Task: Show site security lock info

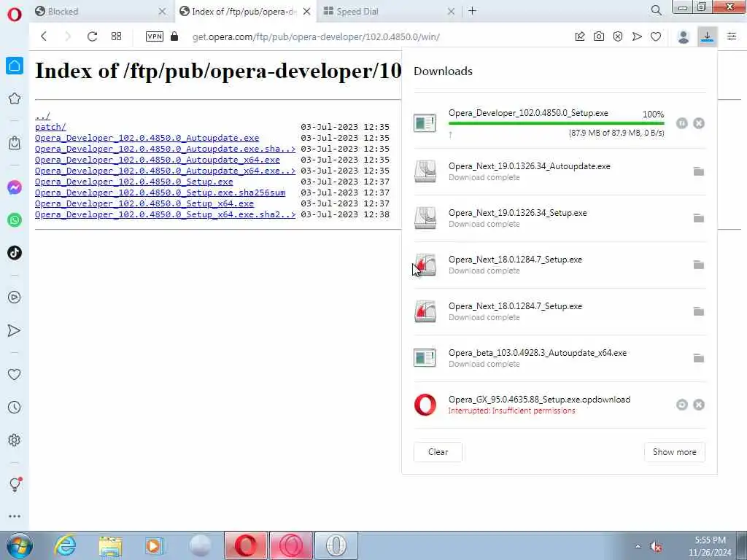Action: click(x=174, y=36)
